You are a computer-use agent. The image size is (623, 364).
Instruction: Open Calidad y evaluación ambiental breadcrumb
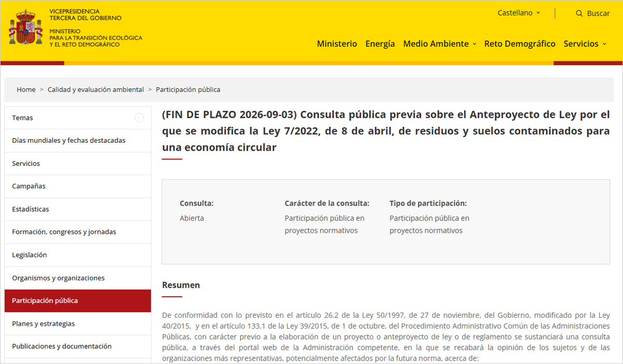tap(96, 90)
